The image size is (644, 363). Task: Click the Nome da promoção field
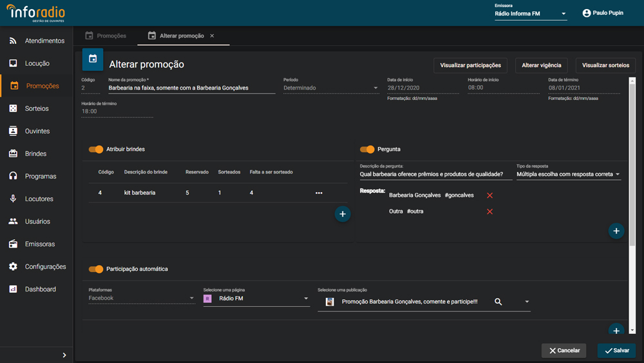[191, 88]
